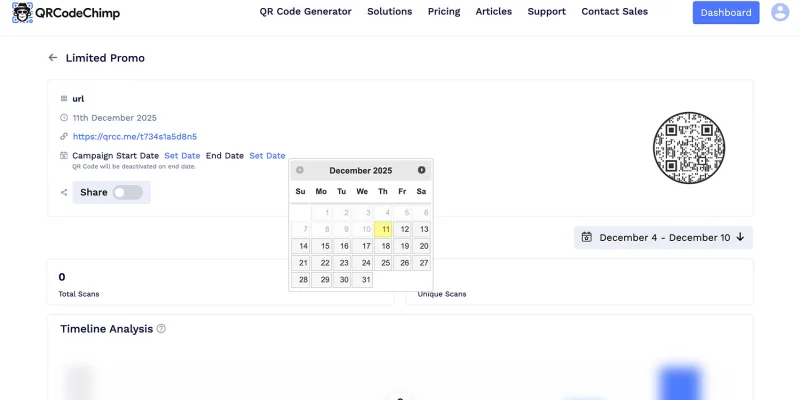Open Contact Sales page
800x400 pixels.
click(615, 11)
